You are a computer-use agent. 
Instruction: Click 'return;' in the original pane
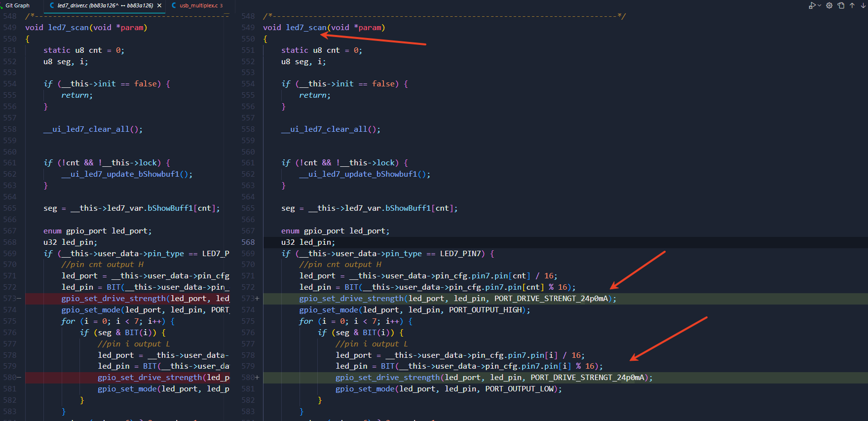pyautogui.click(x=77, y=95)
